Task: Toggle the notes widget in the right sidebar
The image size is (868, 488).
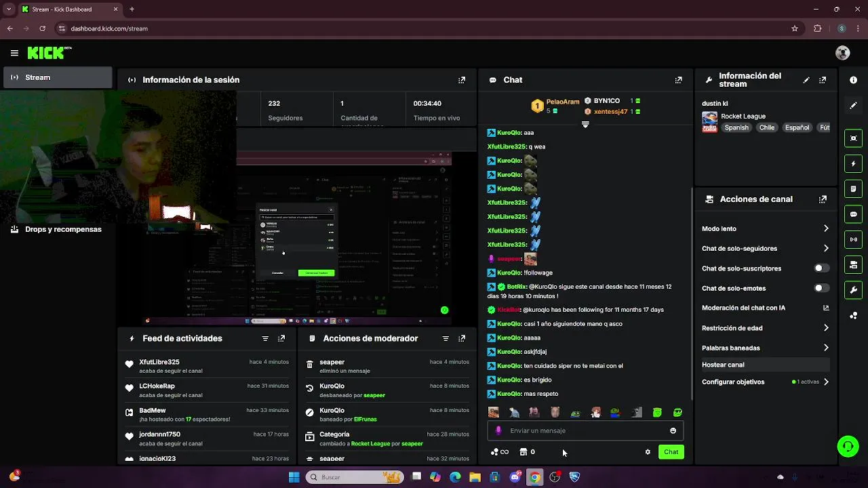Action: pyautogui.click(x=853, y=188)
